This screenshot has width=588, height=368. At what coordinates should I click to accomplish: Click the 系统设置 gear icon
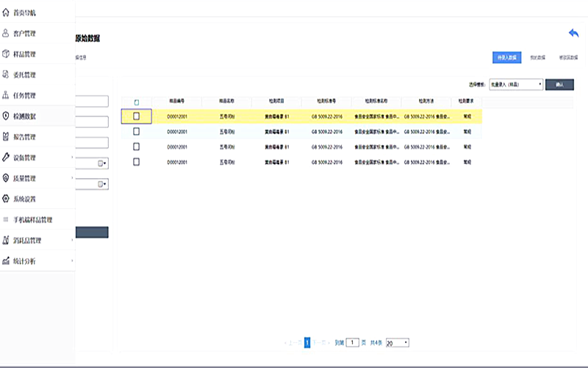pos(7,198)
